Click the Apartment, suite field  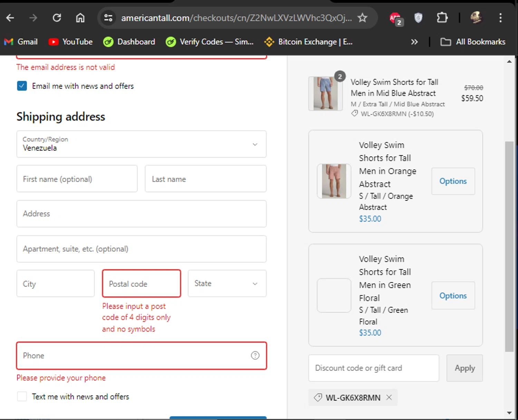(x=141, y=249)
